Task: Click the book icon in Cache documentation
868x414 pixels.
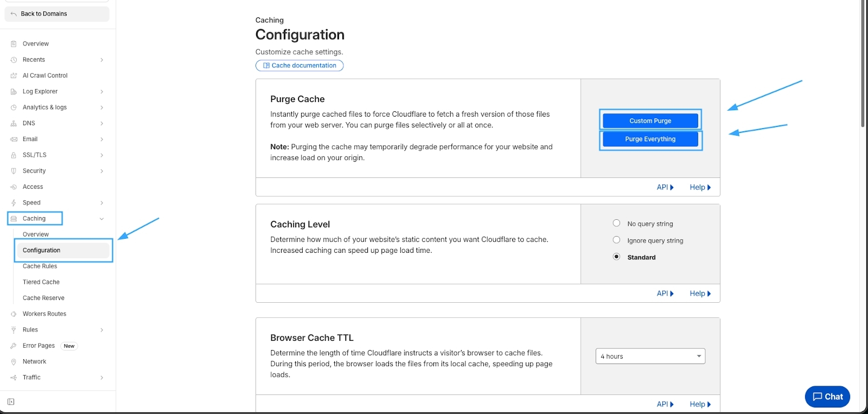Action: point(266,66)
